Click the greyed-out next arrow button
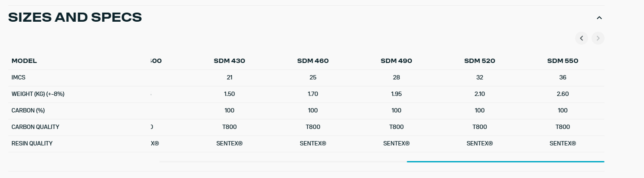Image resolution: width=644 pixels, height=178 pixels. coord(598,38)
